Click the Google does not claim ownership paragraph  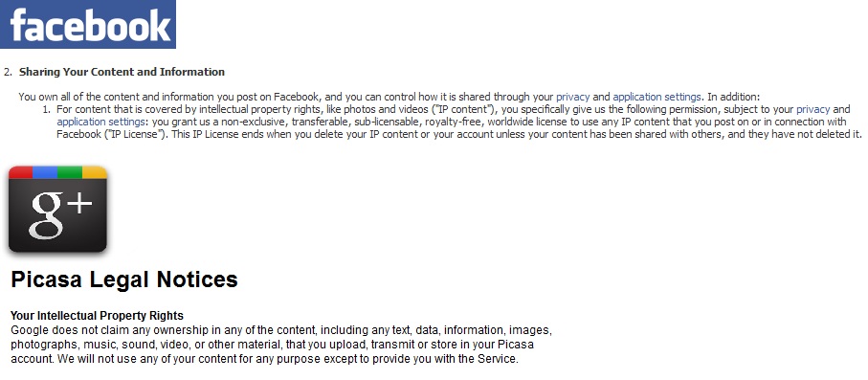(x=281, y=345)
